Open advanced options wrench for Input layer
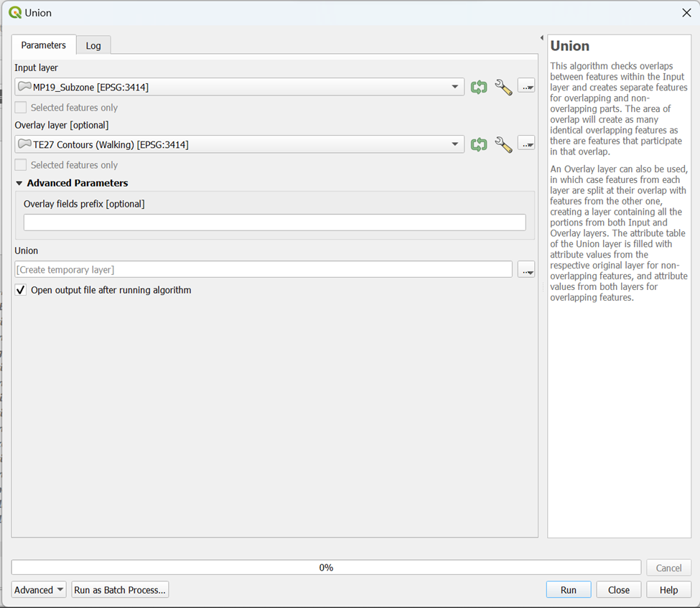 coord(503,88)
